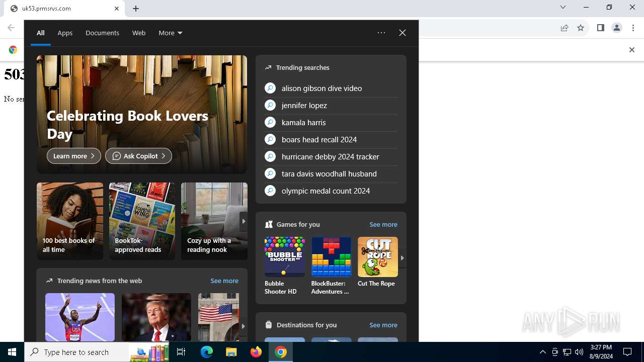Open the volume control in the tray
Image resolution: width=644 pixels, height=362 pixels.
tap(579, 352)
